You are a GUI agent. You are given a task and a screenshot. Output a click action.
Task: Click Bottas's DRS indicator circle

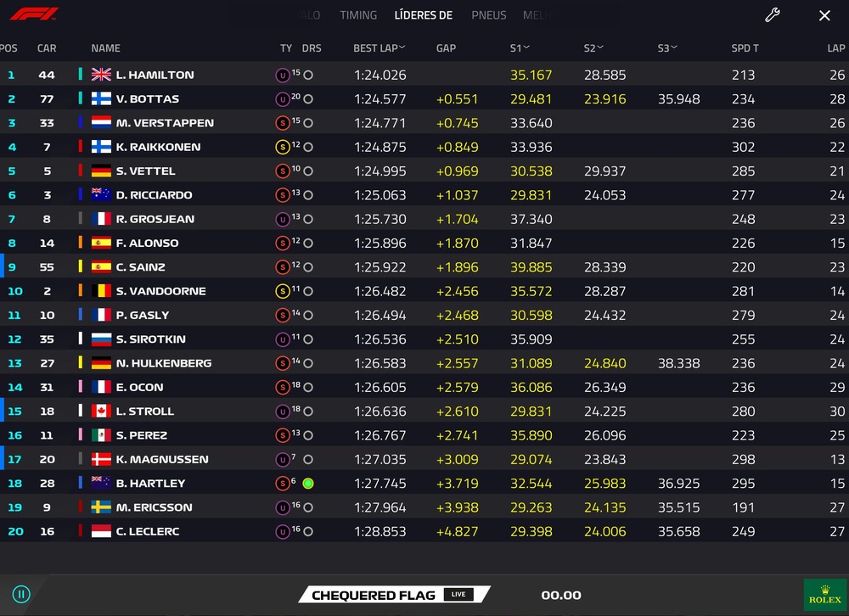pyautogui.click(x=308, y=99)
